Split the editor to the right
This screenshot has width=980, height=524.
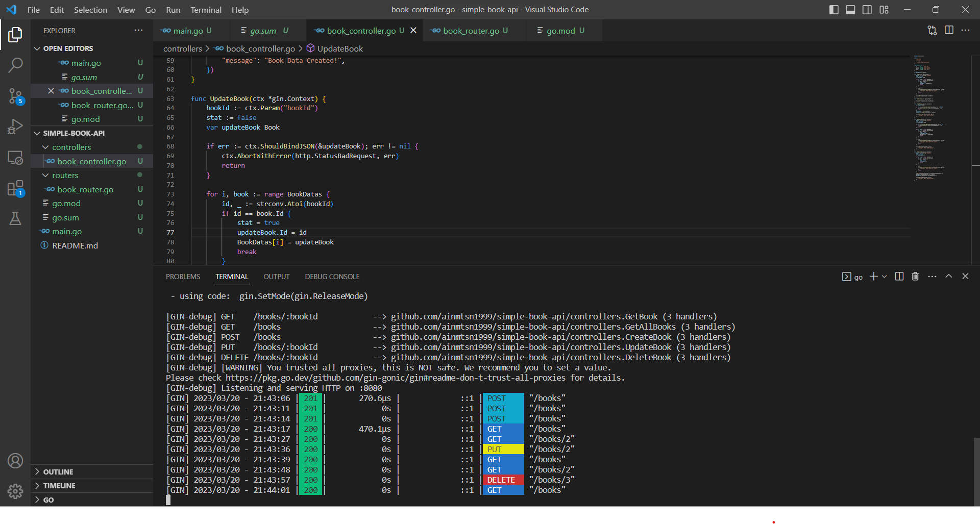pyautogui.click(x=949, y=30)
